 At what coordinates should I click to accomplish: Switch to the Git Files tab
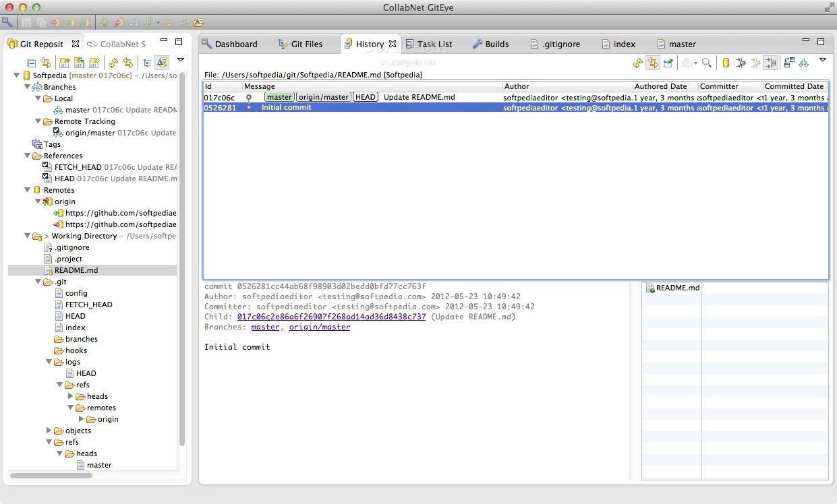tap(301, 44)
